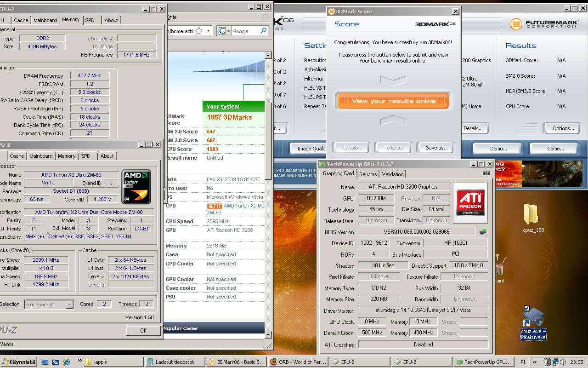
Task: Switch to Ladatut tiedostot taskbar button
Action: coord(175,362)
